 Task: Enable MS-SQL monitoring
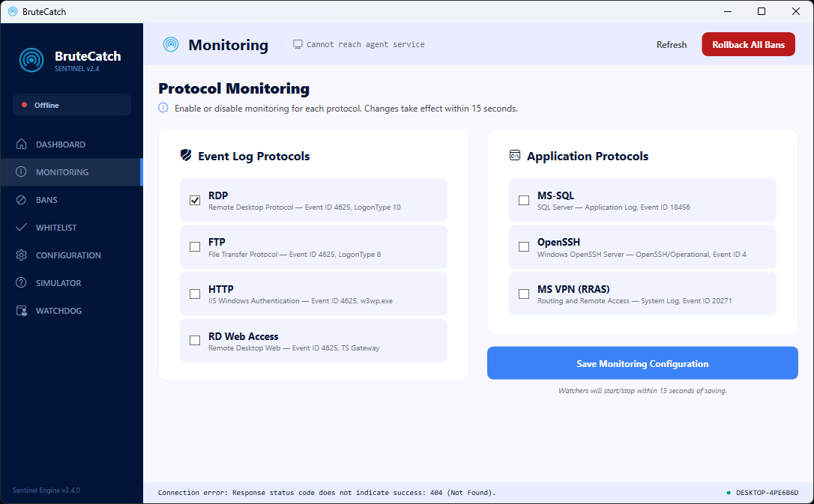click(523, 200)
